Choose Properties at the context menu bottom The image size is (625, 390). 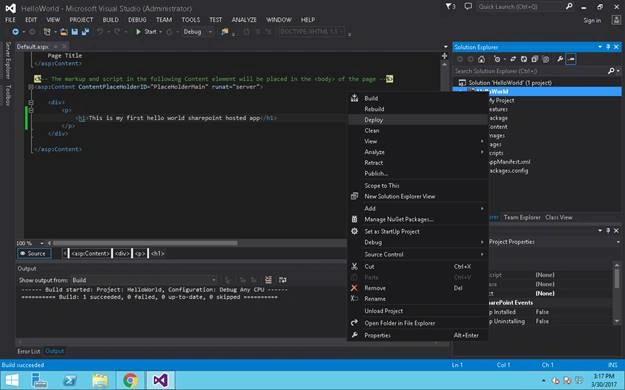click(418, 335)
